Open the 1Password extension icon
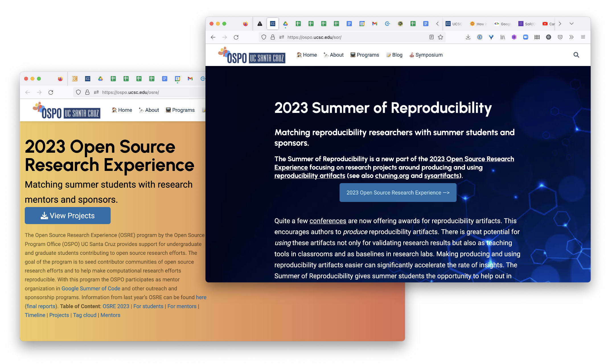 click(x=480, y=37)
